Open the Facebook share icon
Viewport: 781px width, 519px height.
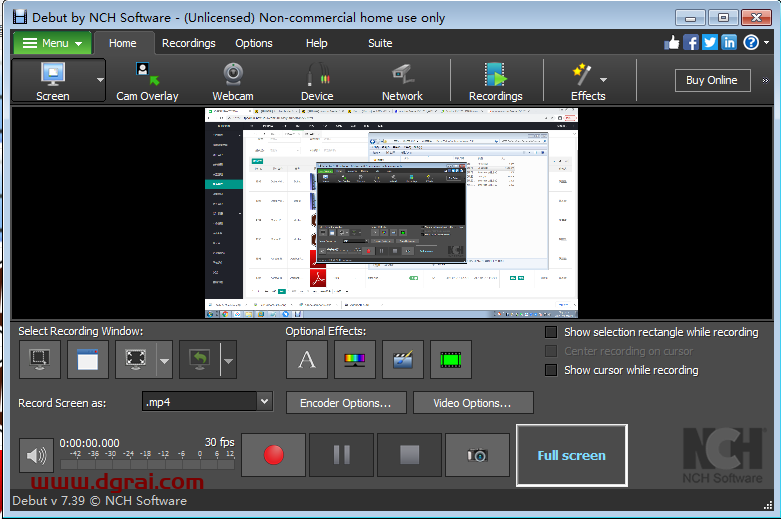[x=691, y=43]
